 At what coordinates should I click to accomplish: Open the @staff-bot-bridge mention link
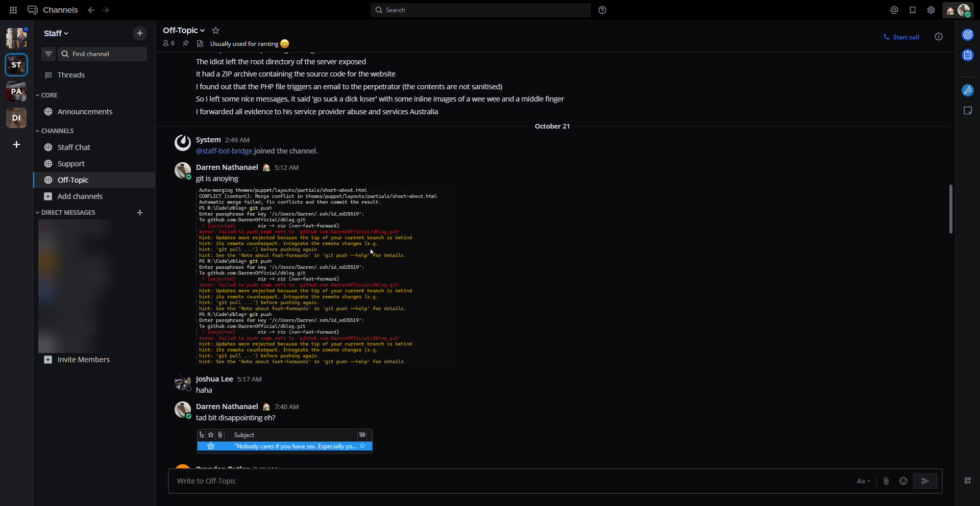224,151
